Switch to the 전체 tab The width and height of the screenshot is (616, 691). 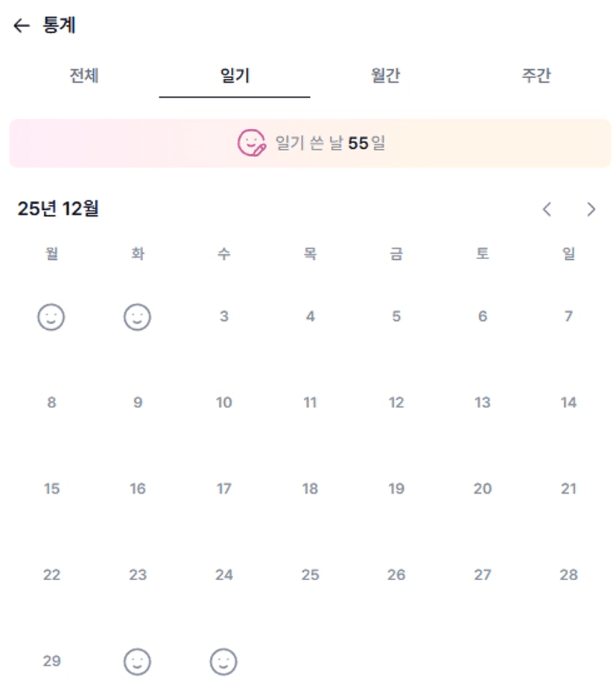[84, 76]
